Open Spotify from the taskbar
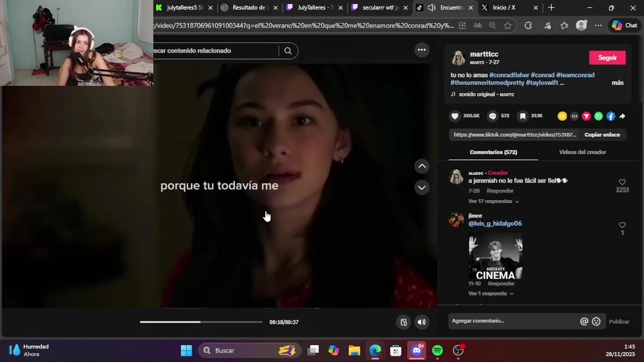 pos(437,350)
